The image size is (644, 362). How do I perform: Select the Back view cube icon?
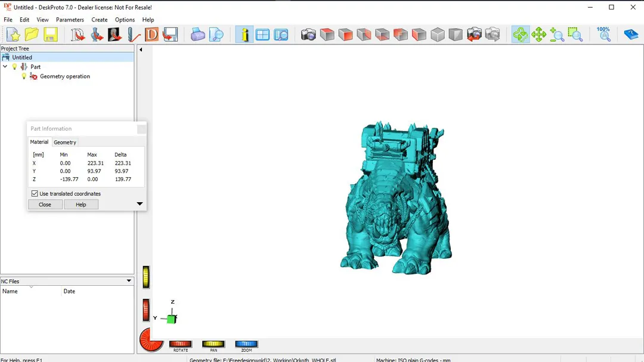coord(401,35)
